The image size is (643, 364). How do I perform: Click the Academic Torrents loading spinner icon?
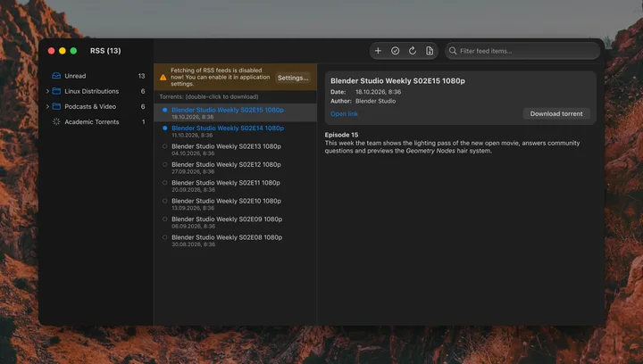(56, 121)
